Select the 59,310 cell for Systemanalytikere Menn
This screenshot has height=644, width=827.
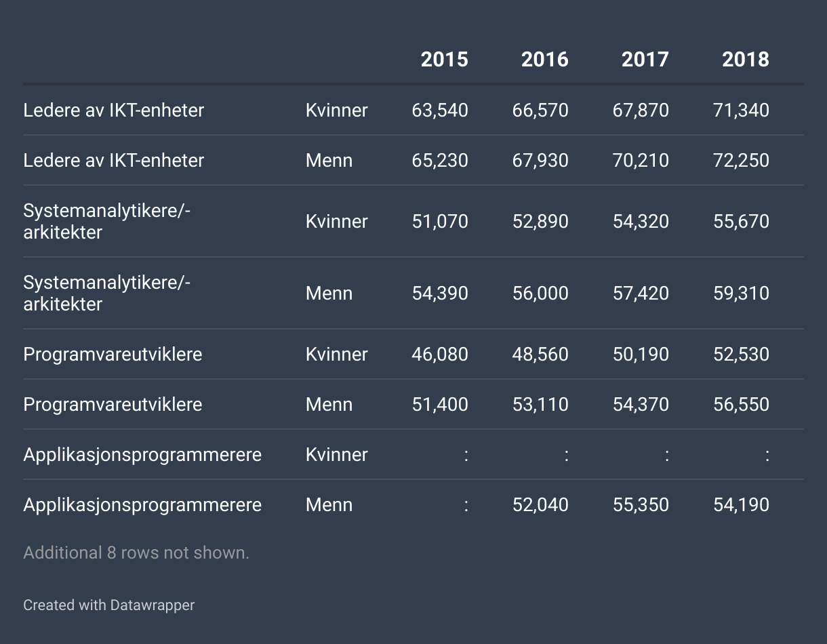741,293
